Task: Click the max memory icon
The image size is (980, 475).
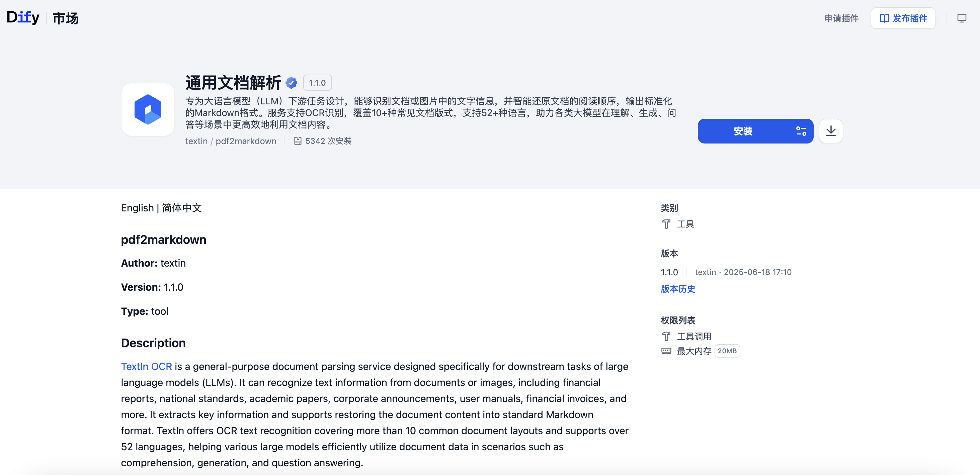Action: (x=666, y=351)
